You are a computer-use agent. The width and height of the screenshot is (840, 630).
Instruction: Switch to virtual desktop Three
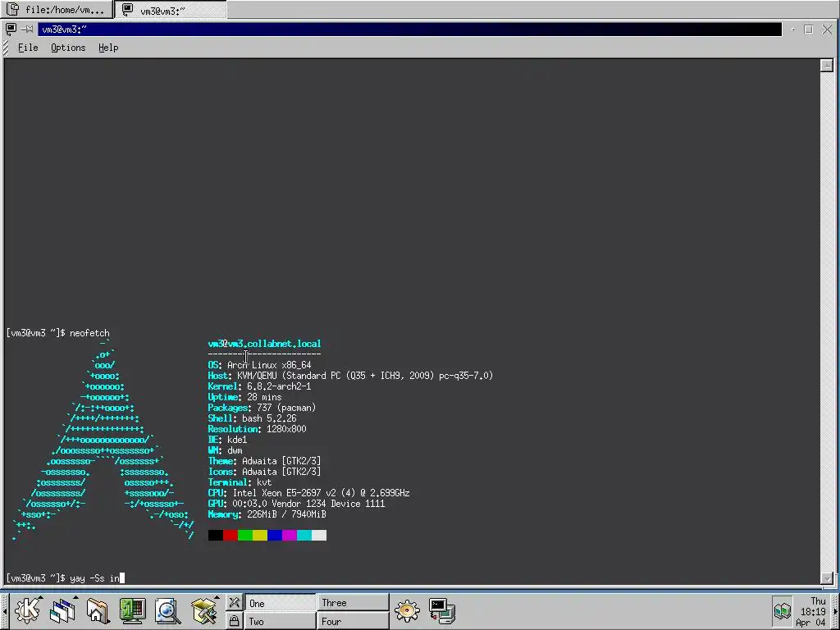pos(353,603)
